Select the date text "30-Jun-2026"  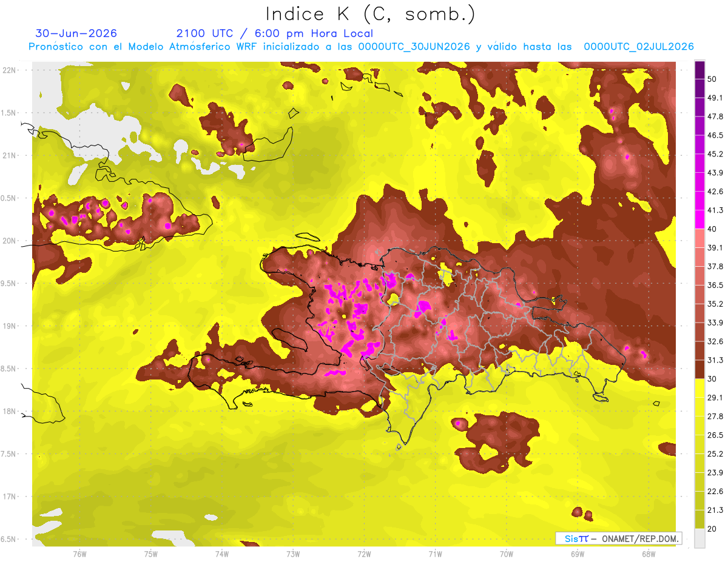(76, 33)
